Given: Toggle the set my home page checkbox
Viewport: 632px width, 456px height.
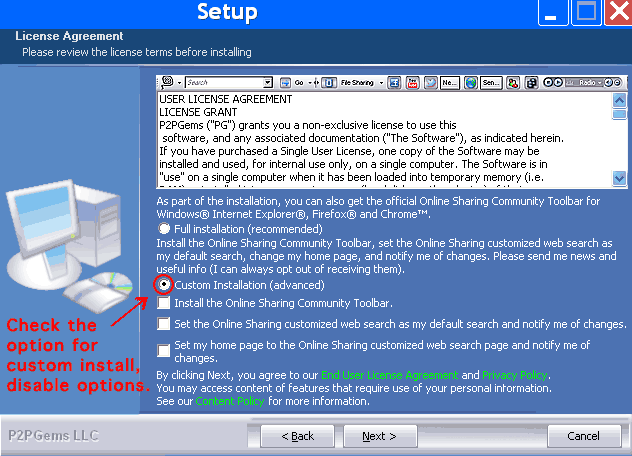Looking at the screenshot, I should (x=164, y=349).
